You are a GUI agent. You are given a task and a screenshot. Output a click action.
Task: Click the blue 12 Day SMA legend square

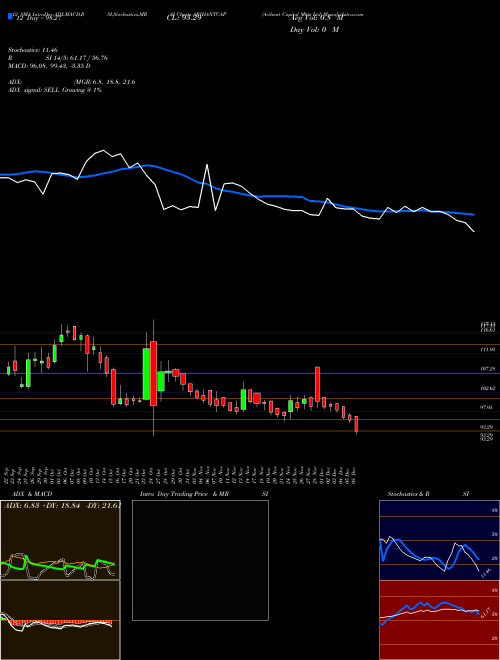coord(10,17)
